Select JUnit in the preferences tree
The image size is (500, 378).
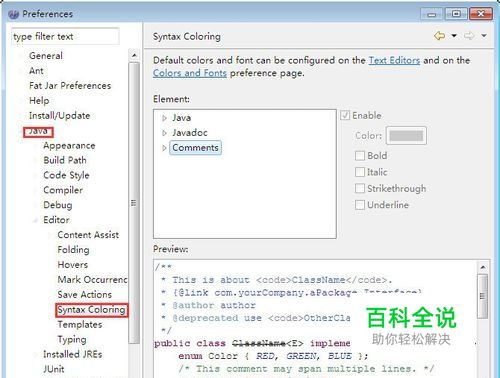54,369
